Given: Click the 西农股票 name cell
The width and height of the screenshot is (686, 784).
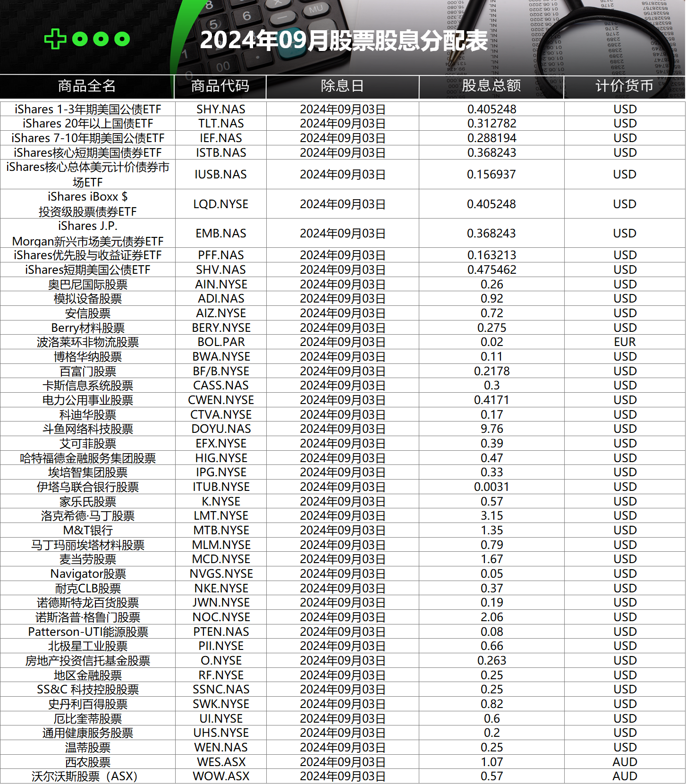Looking at the screenshot, I should [88, 762].
